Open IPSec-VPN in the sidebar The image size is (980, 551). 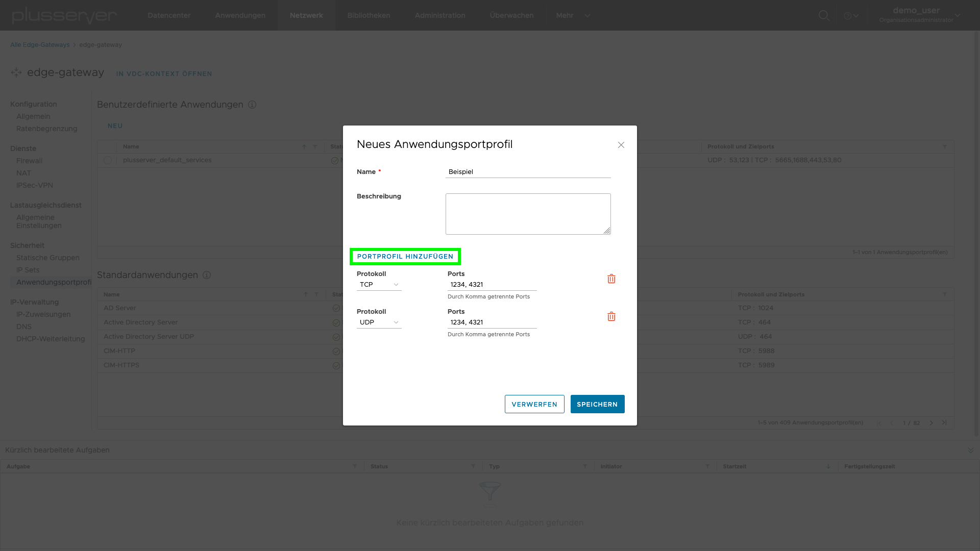34,186
